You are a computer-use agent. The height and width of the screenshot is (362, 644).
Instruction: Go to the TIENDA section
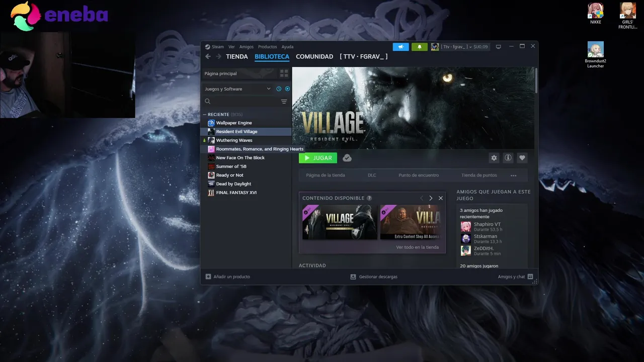237,57
